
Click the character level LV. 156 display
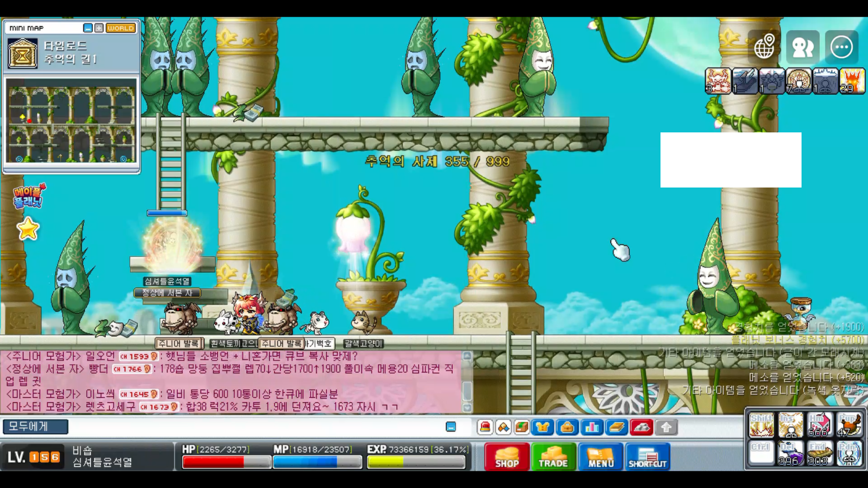tap(33, 457)
